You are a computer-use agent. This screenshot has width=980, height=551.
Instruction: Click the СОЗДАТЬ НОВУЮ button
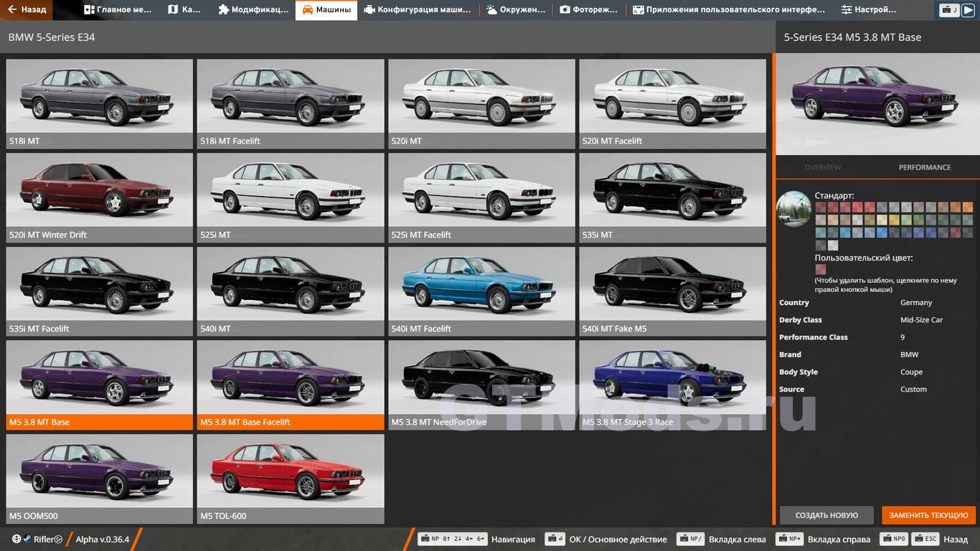click(826, 515)
